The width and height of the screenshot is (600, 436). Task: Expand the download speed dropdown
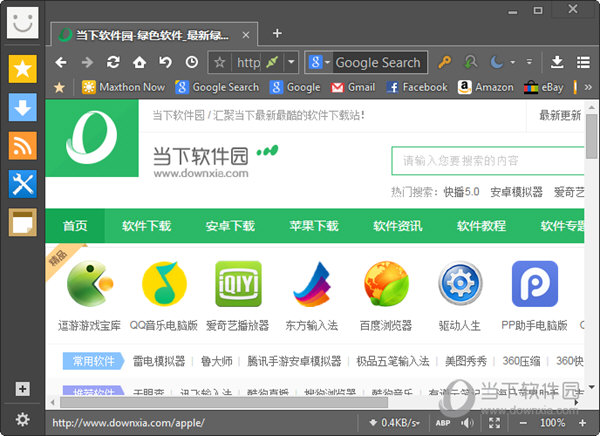tap(422, 422)
